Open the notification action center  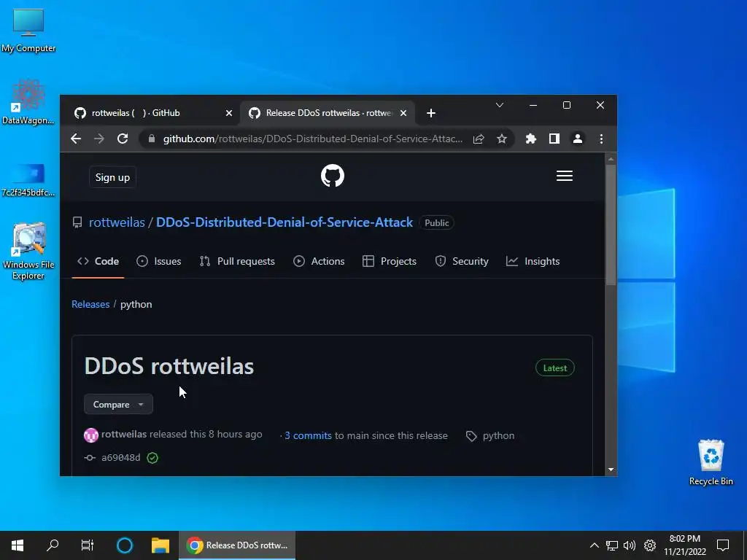723,545
